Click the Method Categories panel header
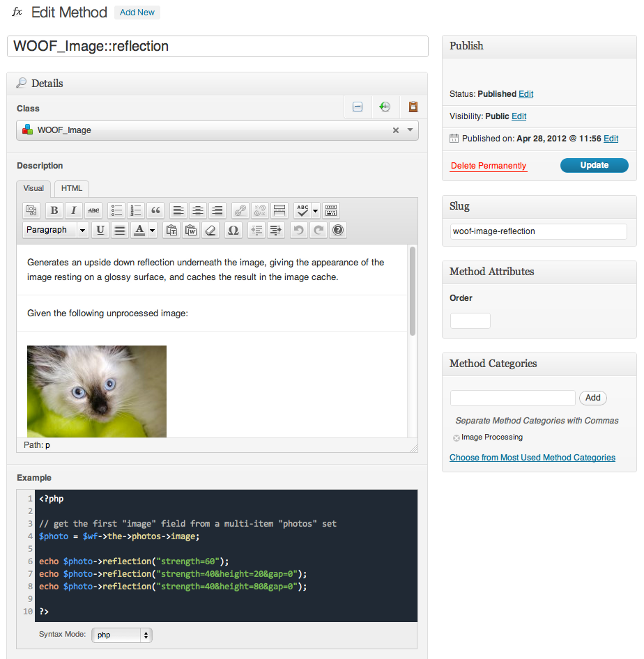Viewport: 644px width, 659px height. [x=539, y=364]
